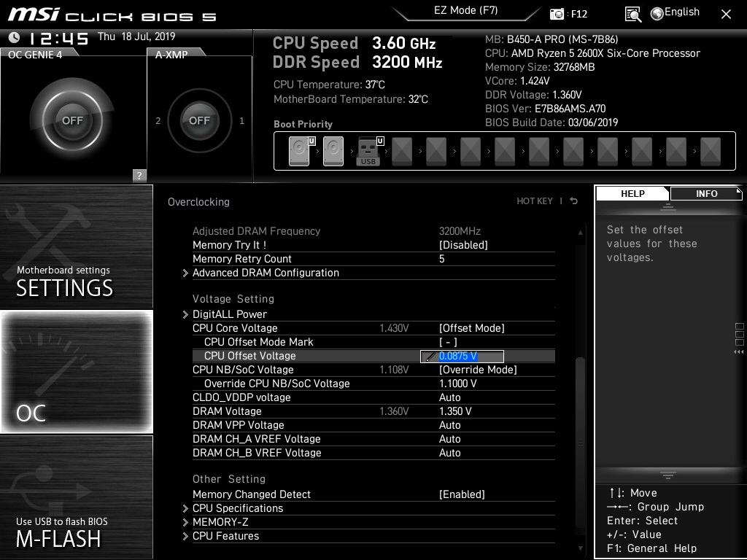This screenshot has width=747, height=560.
Task: Edit the CPU Offset Voltage field
Action: (x=462, y=356)
